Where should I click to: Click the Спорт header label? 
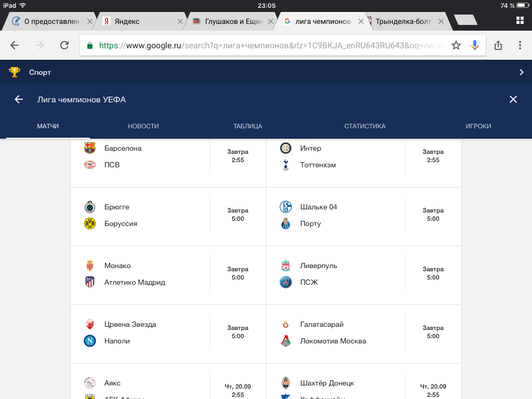click(40, 72)
